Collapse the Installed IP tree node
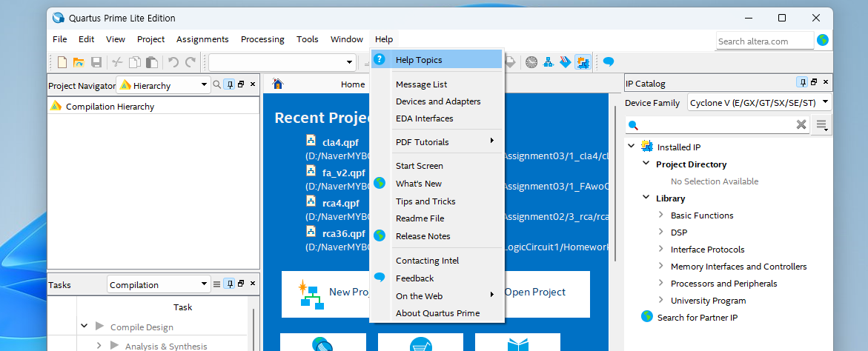Viewport: 868px width, 351px height. click(631, 146)
